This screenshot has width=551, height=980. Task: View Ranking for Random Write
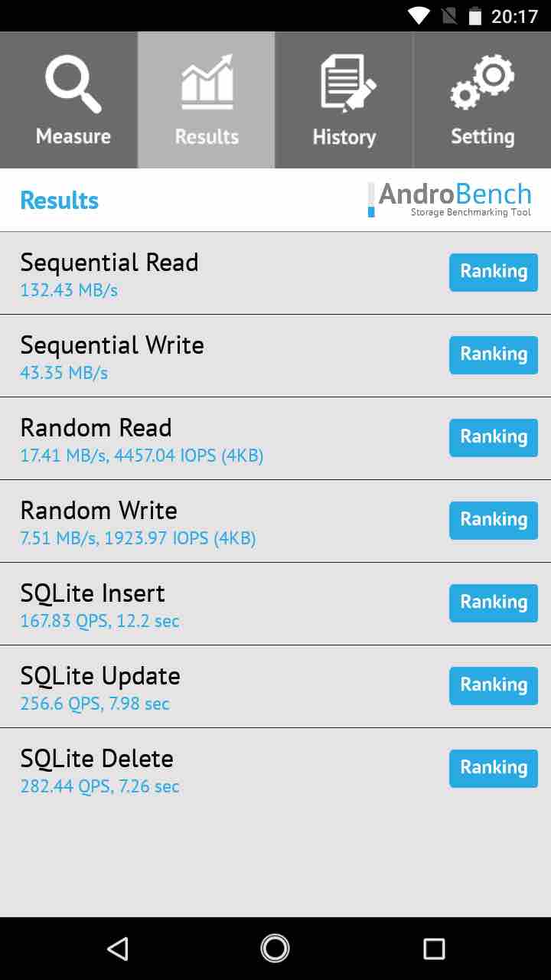[x=493, y=521]
